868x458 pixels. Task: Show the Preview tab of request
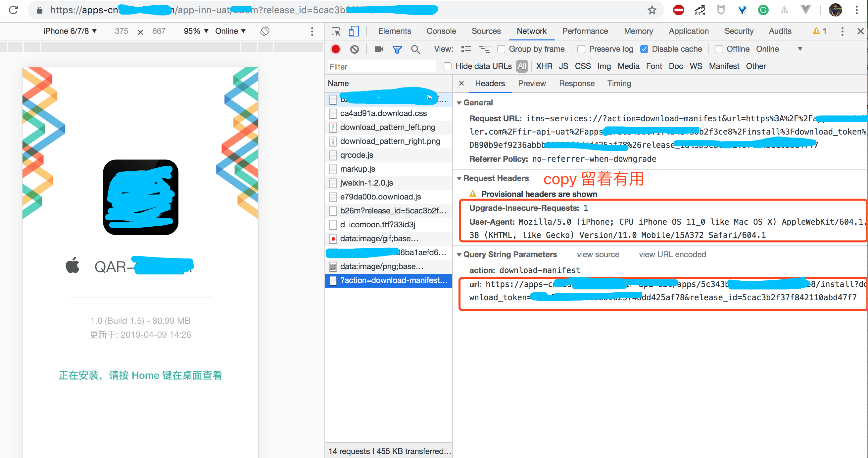pos(532,83)
